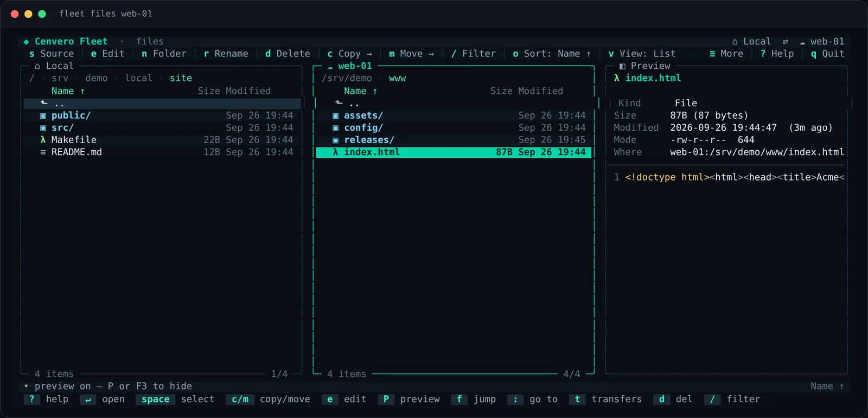
Task: Click Quit in the toolbar
Action: tap(827, 54)
